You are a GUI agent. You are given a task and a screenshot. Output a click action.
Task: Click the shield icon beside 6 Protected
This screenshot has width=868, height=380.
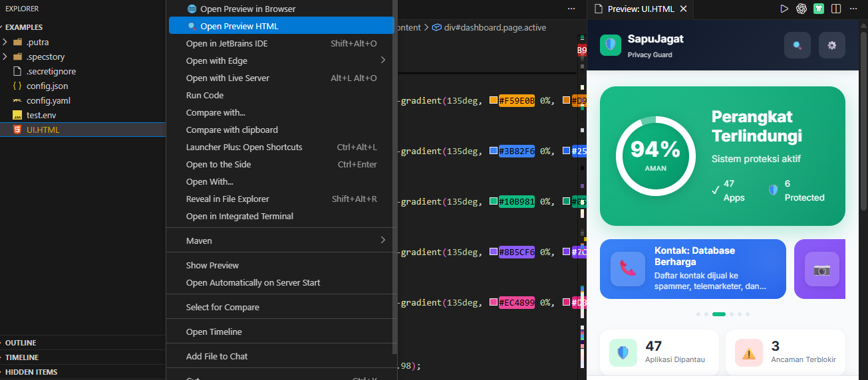[x=773, y=190]
